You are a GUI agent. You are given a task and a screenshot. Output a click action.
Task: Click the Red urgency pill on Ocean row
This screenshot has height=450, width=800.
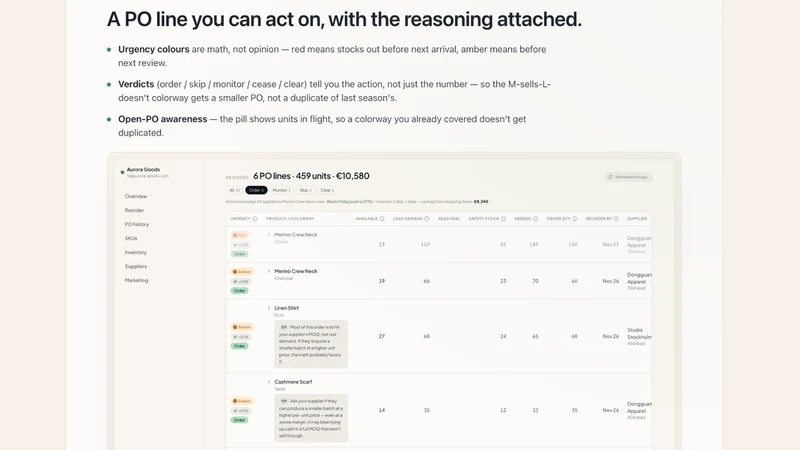(x=240, y=235)
